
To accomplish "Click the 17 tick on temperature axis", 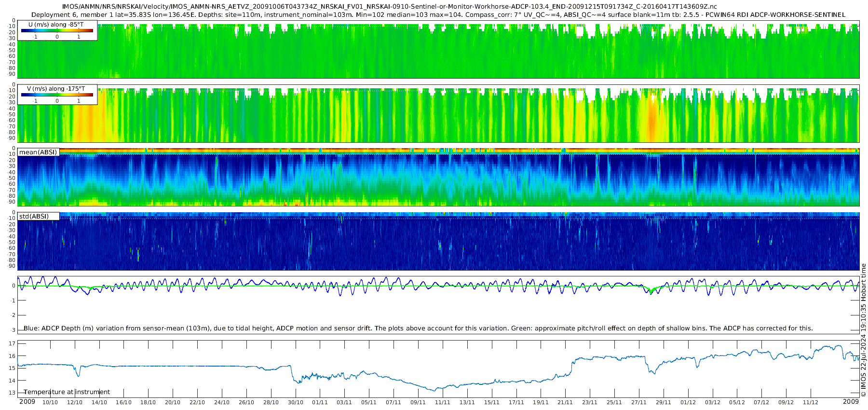I will 13,344.
